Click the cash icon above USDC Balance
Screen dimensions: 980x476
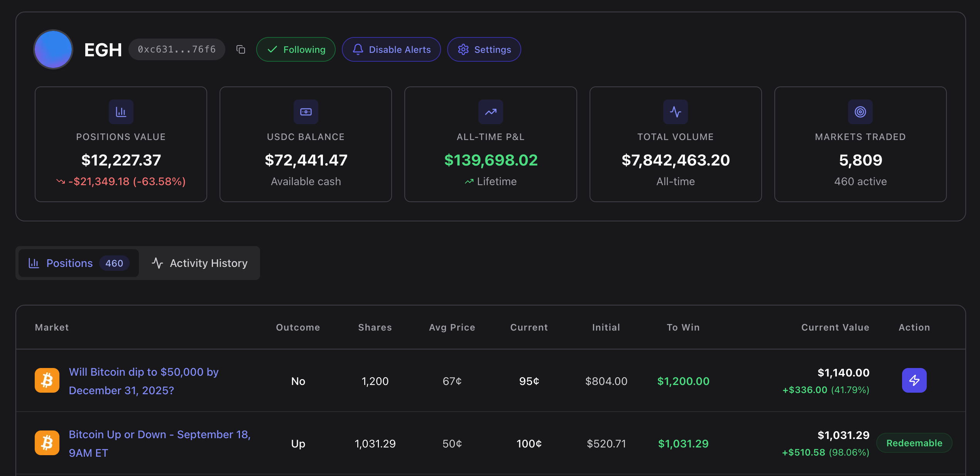306,112
